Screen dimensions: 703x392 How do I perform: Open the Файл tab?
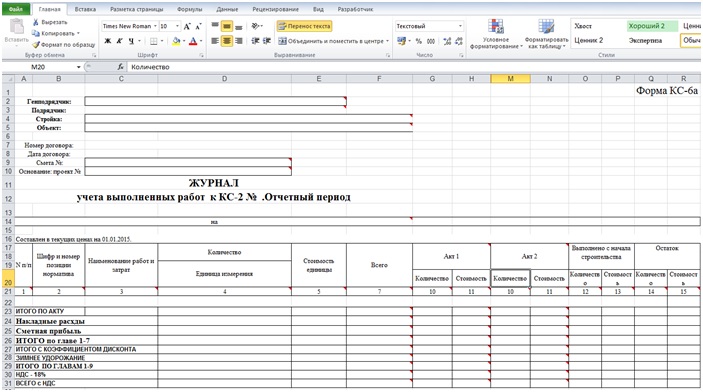tap(16, 9)
